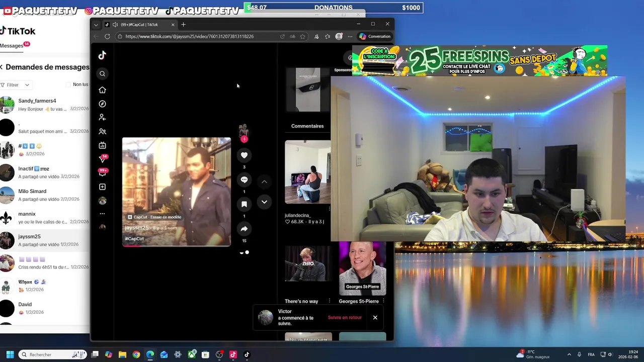
Task: Open the browser profile avatar icon
Action: click(339, 36)
